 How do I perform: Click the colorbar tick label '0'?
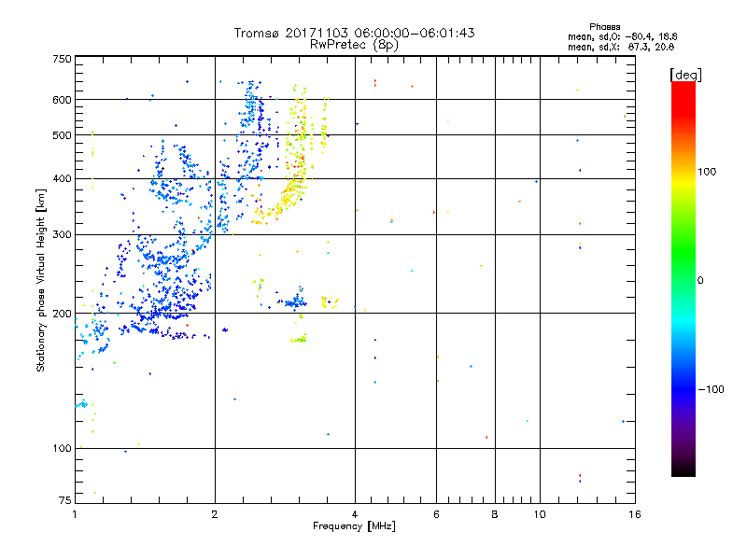[x=699, y=281]
